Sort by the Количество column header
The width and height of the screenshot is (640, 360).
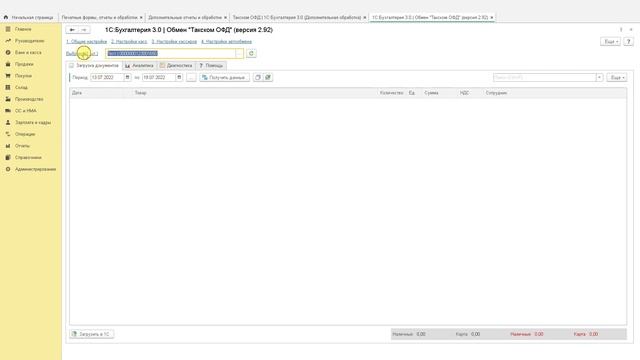(391, 93)
